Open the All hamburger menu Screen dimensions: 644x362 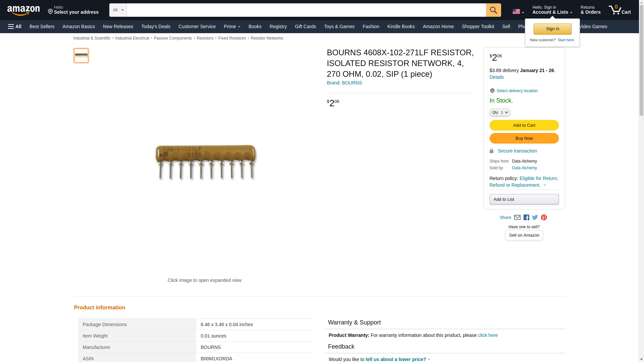(x=15, y=26)
